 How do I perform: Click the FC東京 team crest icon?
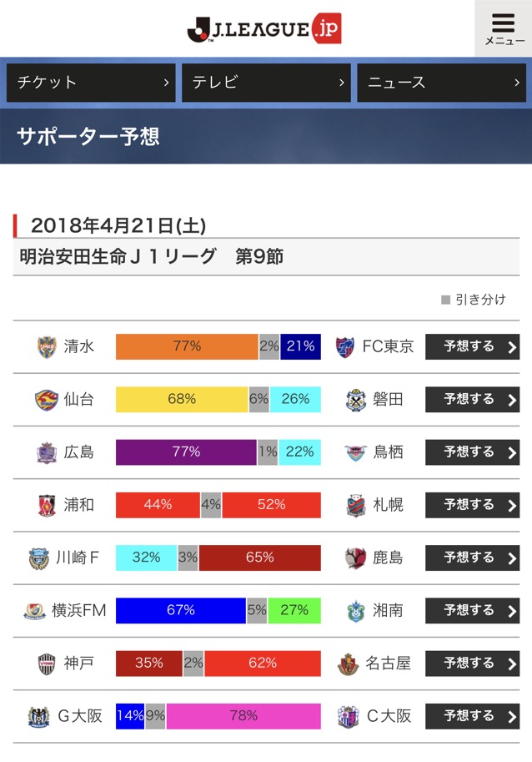tap(345, 346)
